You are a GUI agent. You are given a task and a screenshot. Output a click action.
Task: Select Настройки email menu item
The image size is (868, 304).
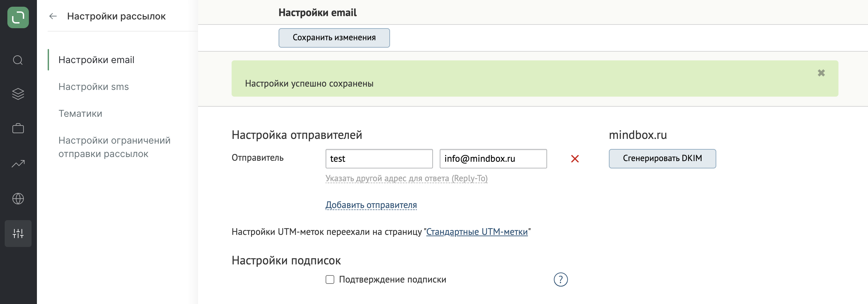(x=96, y=60)
